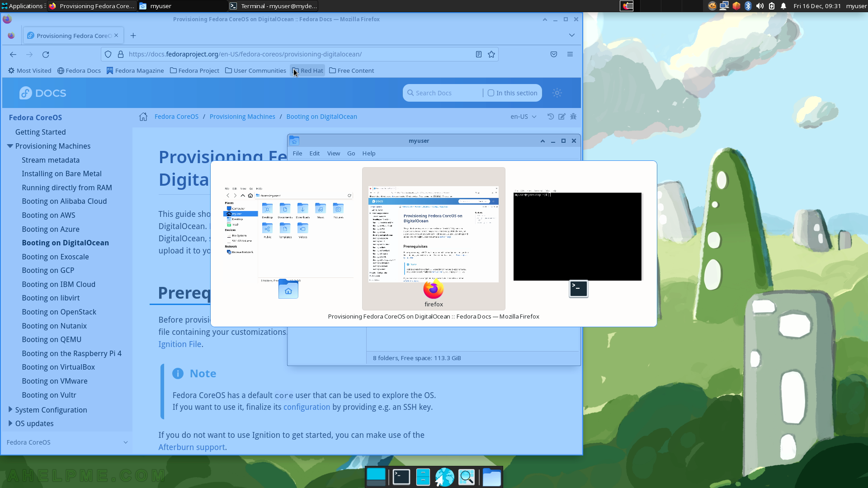Toggle docs dark/light theme sun icon
The height and width of the screenshot is (488, 868).
557,93
